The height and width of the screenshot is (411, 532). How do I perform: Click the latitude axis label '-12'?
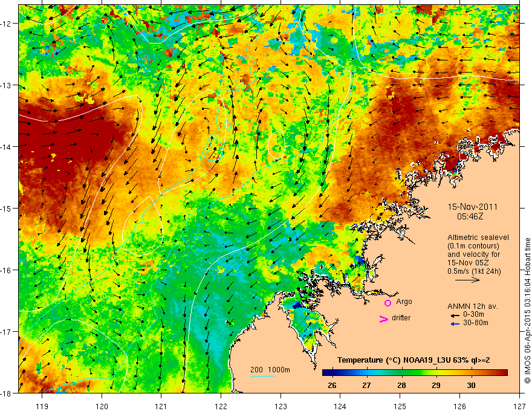pos(6,24)
